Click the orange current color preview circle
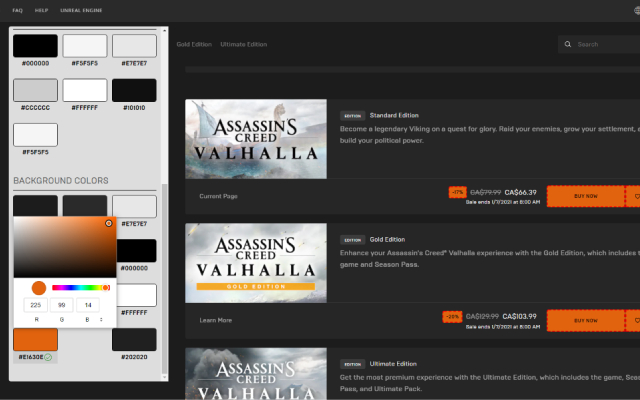This screenshot has height=400, width=640. pos(38,288)
